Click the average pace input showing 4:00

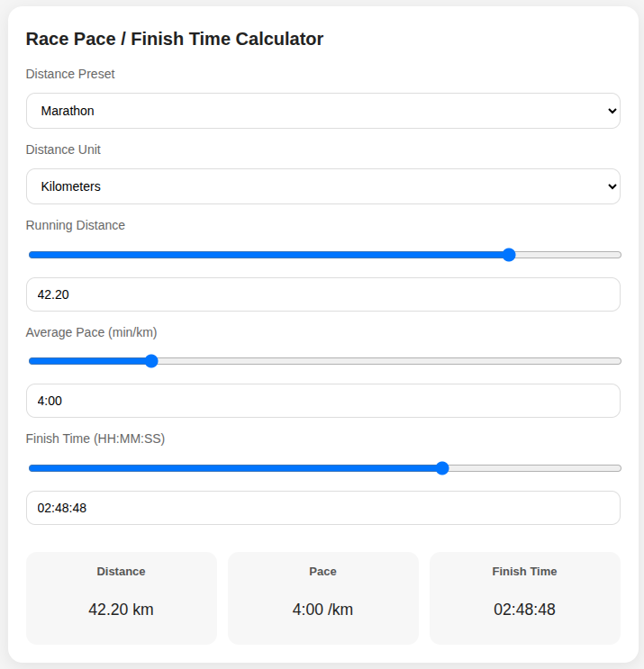[x=322, y=401]
